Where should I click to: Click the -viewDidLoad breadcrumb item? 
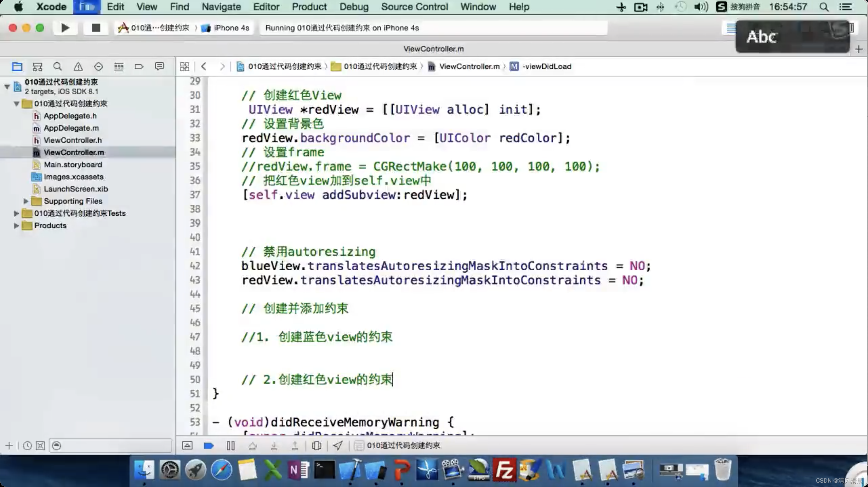click(546, 66)
